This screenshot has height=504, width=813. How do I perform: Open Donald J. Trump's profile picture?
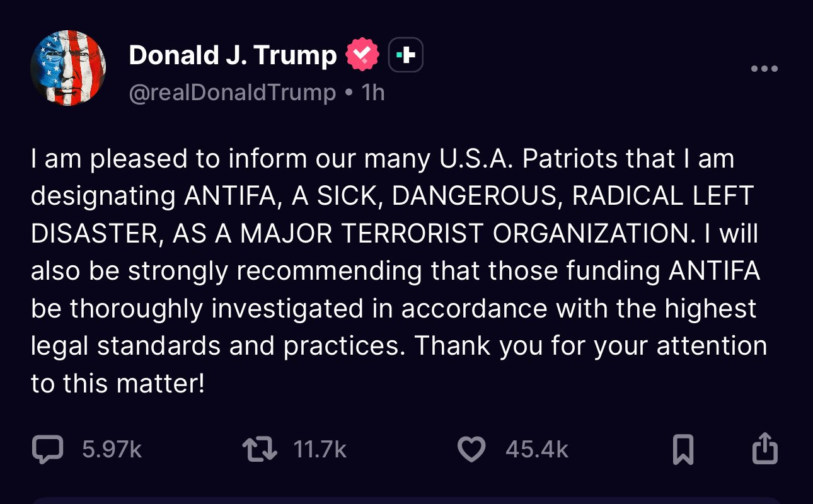pos(68,69)
